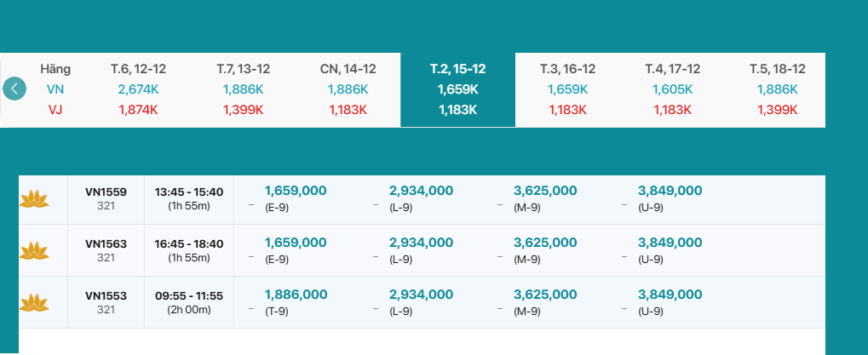This screenshot has width=868, height=355.
Task: Click Vietnam Airlines lotus logo for VN1563
Action: pyautogui.click(x=34, y=250)
